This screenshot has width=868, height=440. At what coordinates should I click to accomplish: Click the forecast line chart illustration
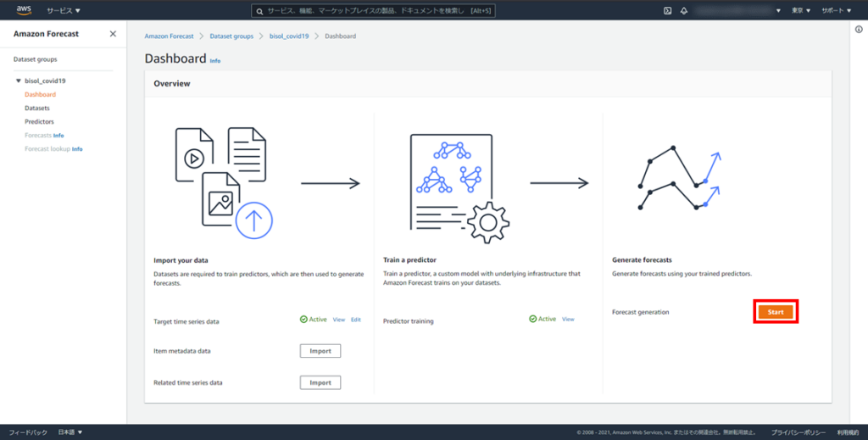pos(678,179)
